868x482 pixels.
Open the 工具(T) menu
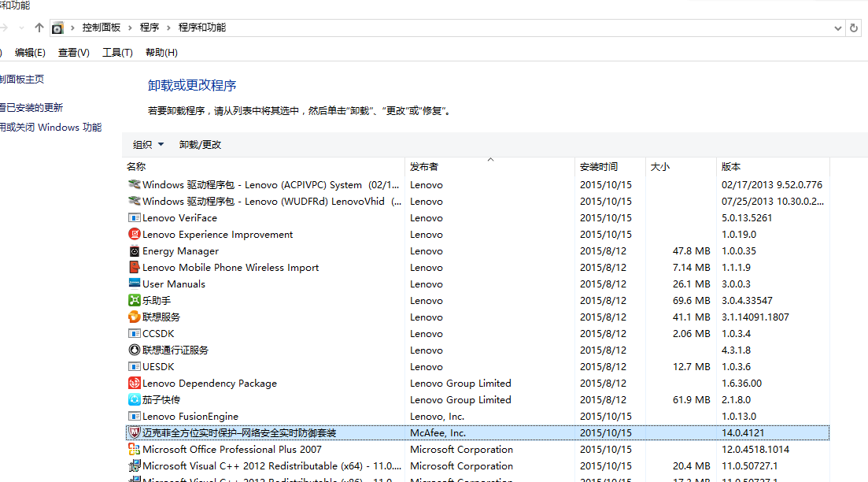click(x=117, y=53)
